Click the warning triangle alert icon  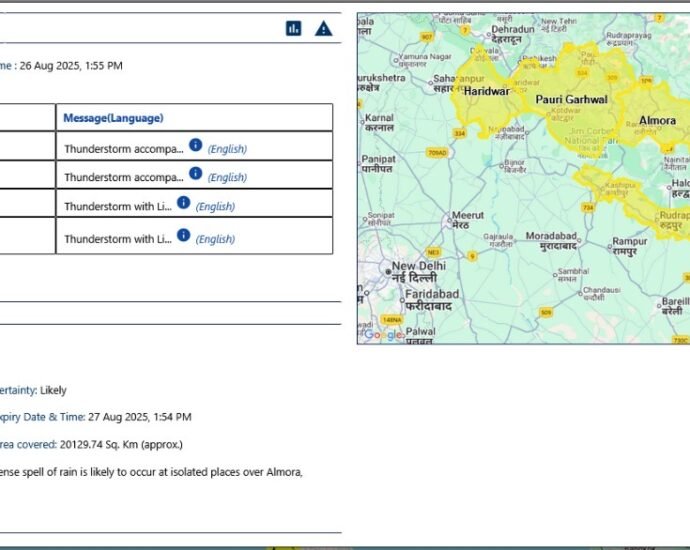tap(323, 28)
